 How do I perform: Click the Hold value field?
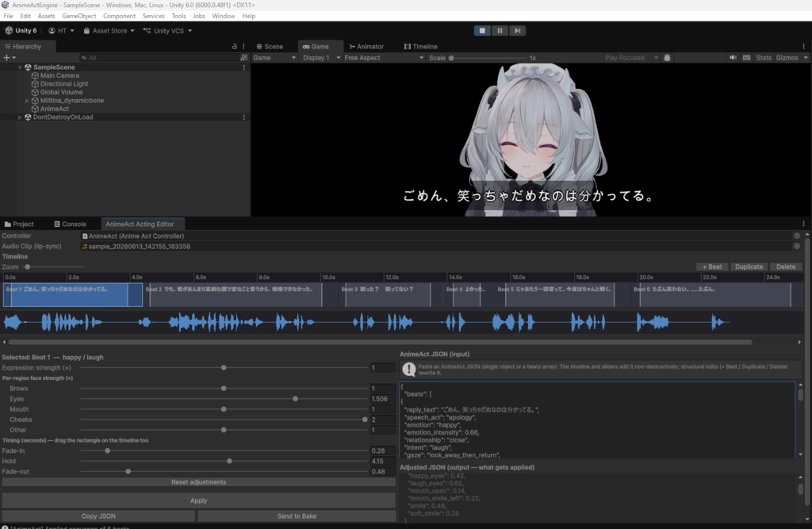383,461
